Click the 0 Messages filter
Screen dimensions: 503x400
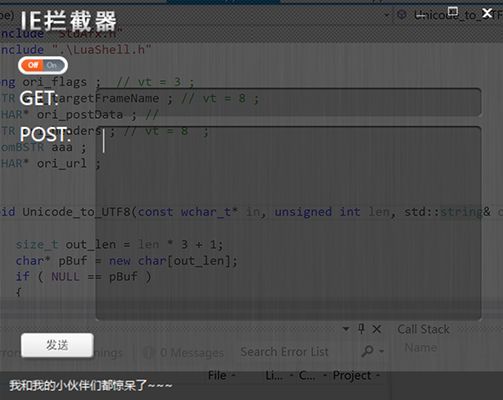tap(184, 353)
